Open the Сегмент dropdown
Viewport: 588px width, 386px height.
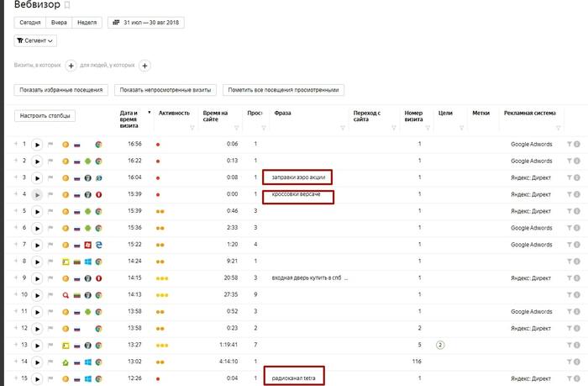[35, 40]
